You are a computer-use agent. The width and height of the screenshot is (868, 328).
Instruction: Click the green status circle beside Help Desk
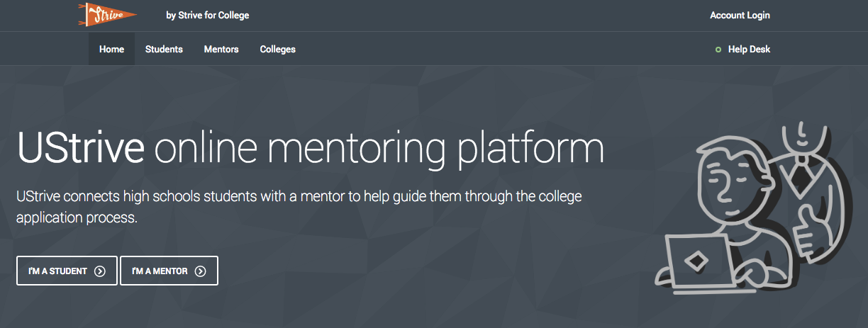[x=718, y=50]
